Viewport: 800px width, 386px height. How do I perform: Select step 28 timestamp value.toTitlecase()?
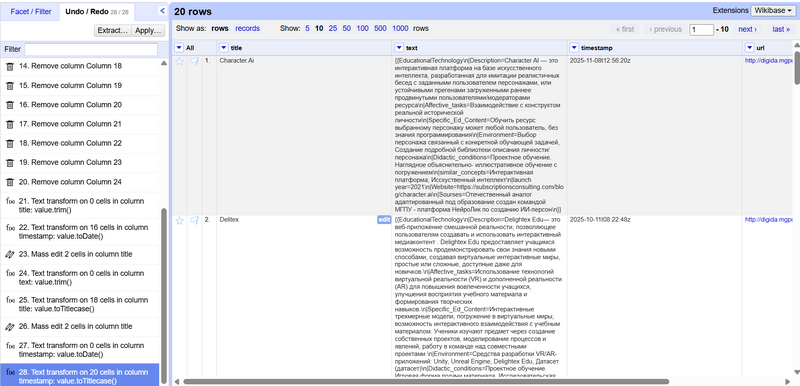(x=80, y=376)
